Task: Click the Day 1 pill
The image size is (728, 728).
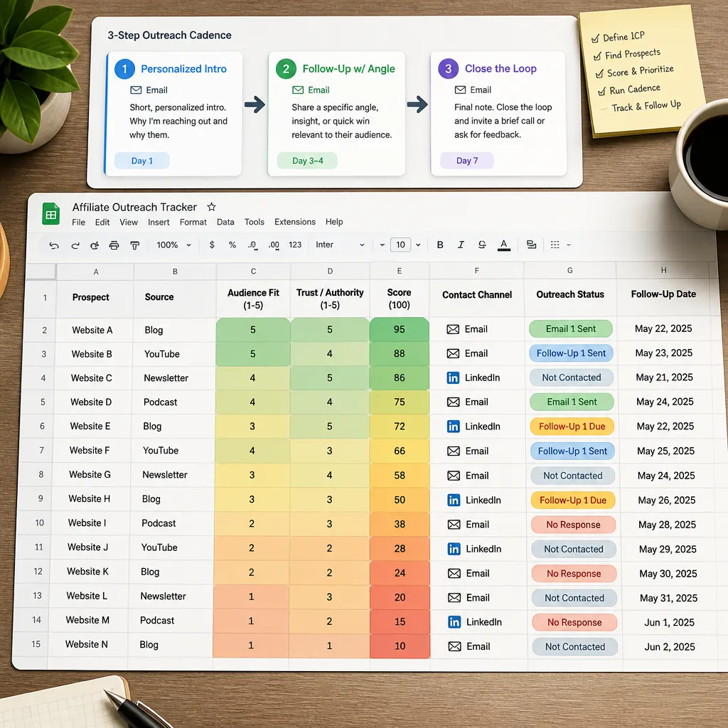Action: point(141,161)
